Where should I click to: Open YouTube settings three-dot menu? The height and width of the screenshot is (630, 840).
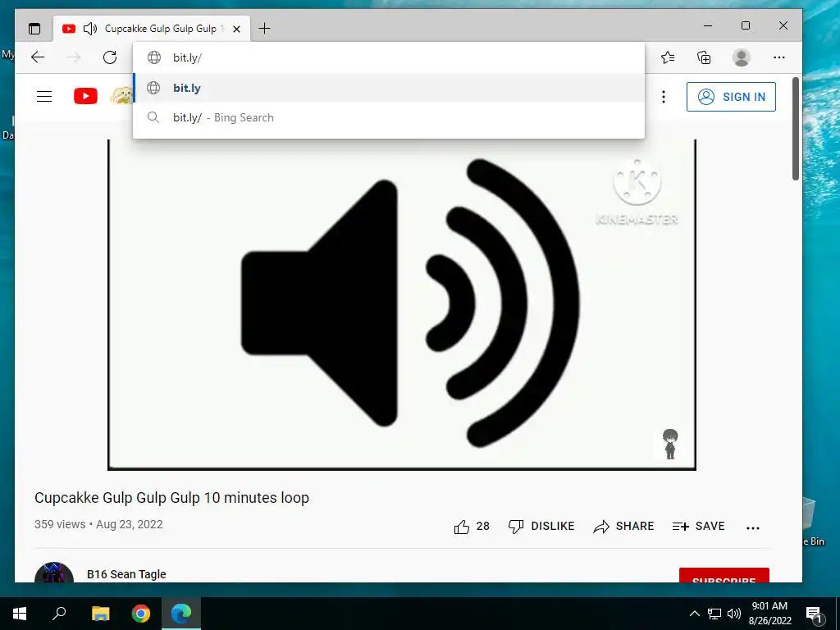click(663, 97)
